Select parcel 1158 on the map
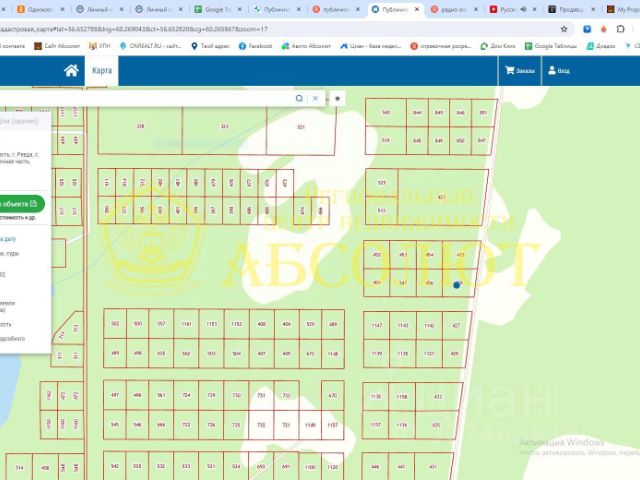The image size is (640, 480). coord(402,396)
